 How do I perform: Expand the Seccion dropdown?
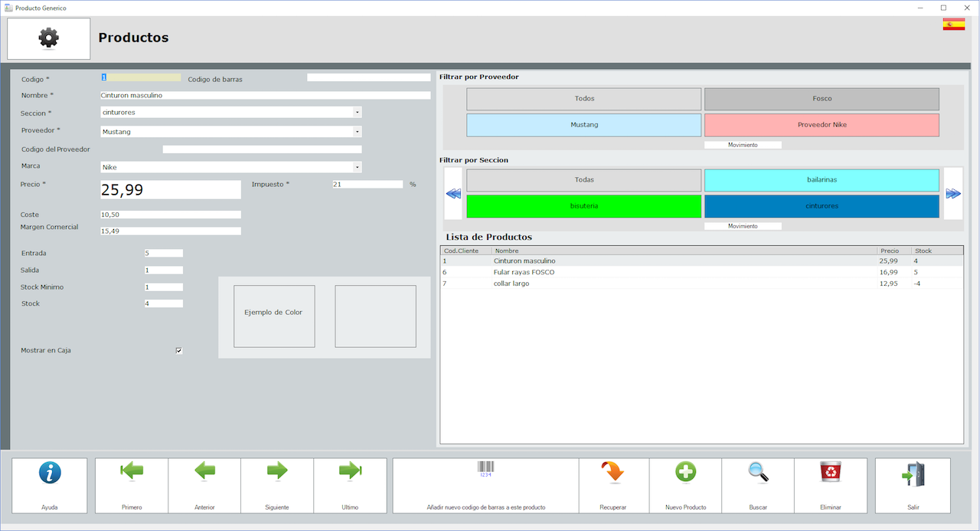click(x=357, y=112)
